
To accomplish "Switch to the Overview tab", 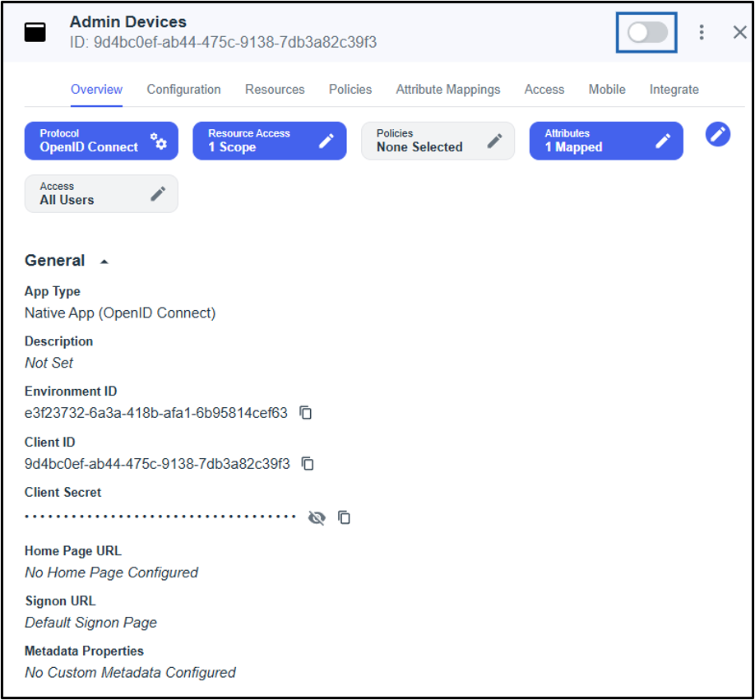I will click(x=96, y=90).
